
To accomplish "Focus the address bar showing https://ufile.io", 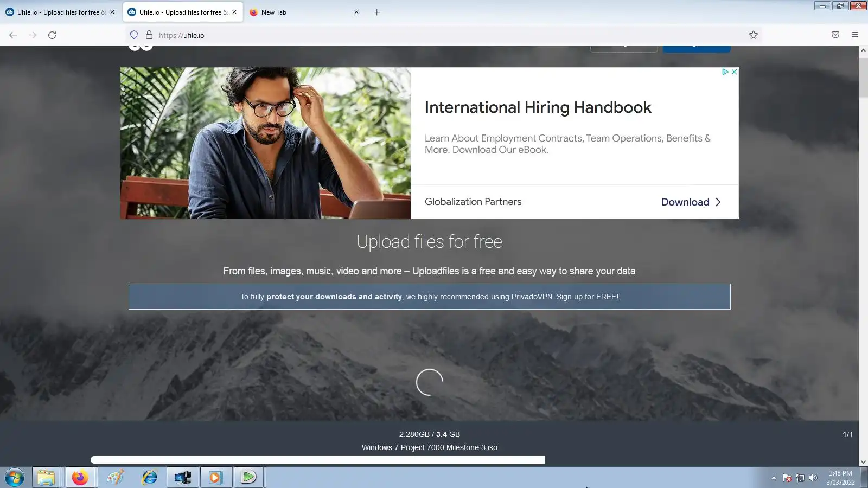I will point(445,35).
